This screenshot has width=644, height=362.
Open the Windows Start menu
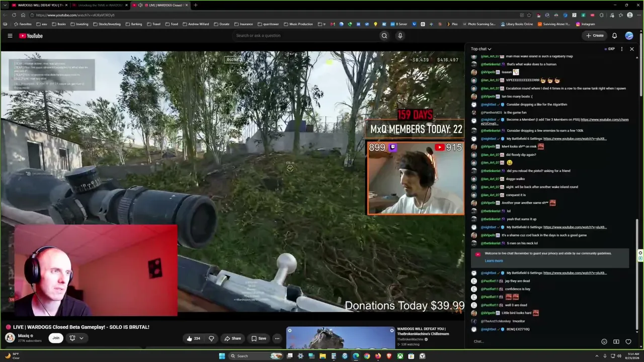click(222, 356)
